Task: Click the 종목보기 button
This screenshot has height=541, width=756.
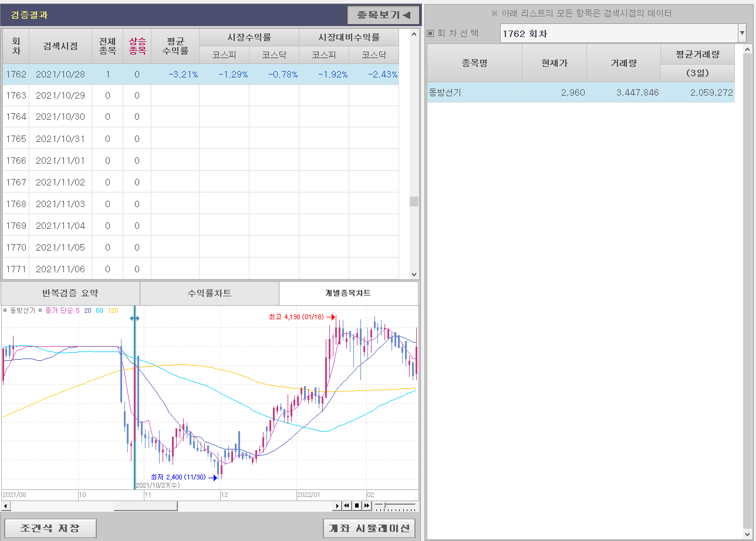Action: (383, 15)
